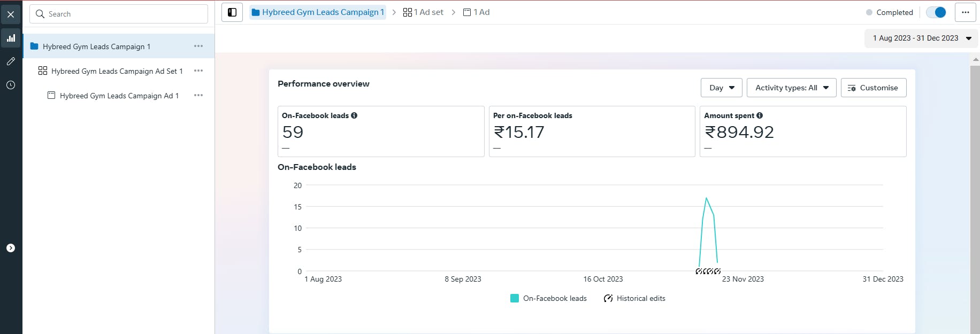Open more options for Campaign Ad 1

click(198, 96)
